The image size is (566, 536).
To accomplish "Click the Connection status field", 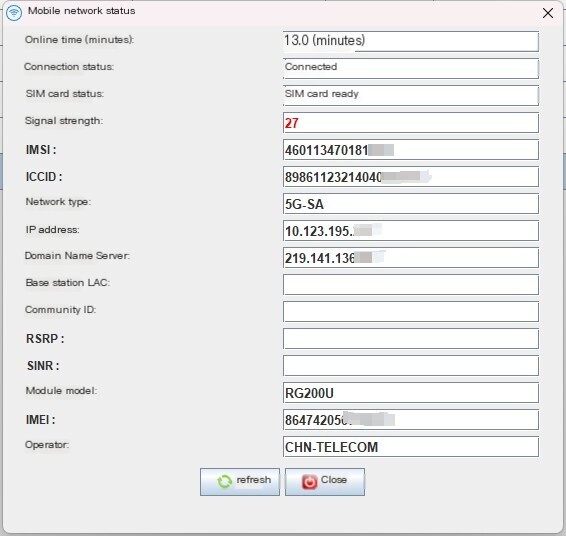I will point(411,69).
